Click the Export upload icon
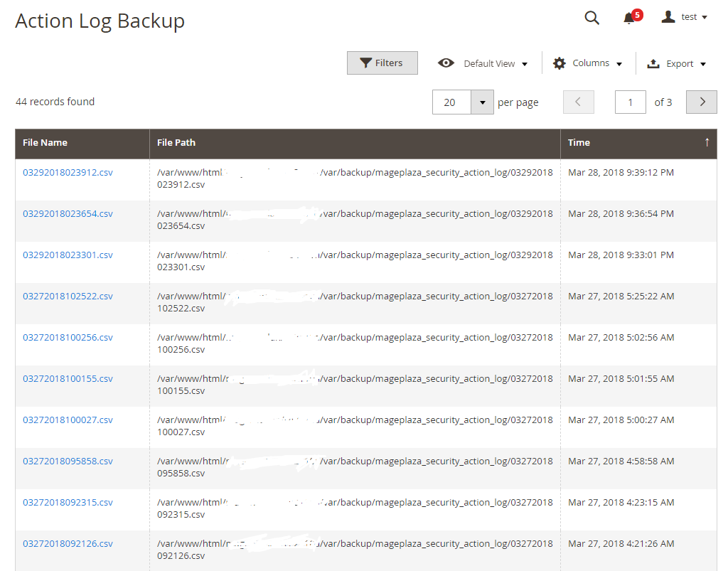This screenshot has width=728, height=571. click(x=653, y=63)
